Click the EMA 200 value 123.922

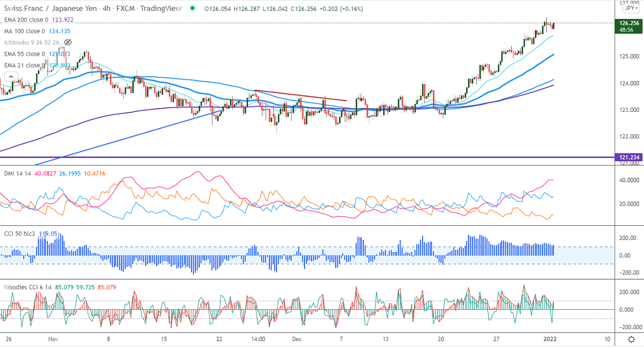pos(63,20)
